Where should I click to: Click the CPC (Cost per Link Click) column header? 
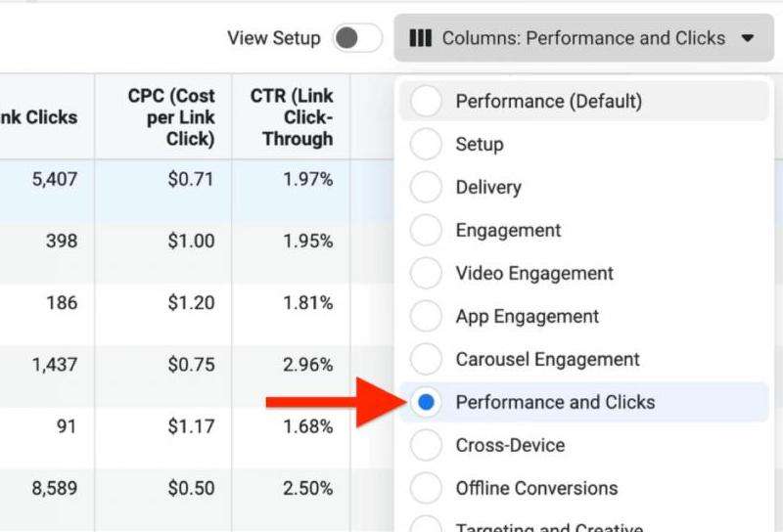pos(171,117)
